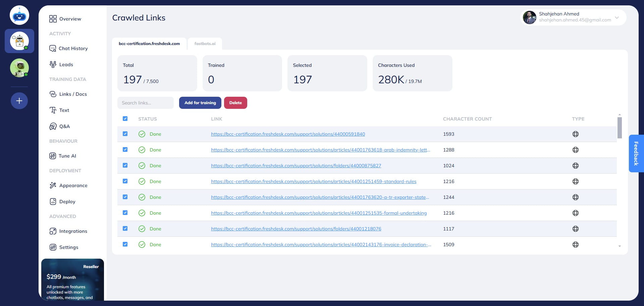This screenshot has height=306, width=644.
Task: Click the CHARACTER COUNT column header
Action: [467, 119]
